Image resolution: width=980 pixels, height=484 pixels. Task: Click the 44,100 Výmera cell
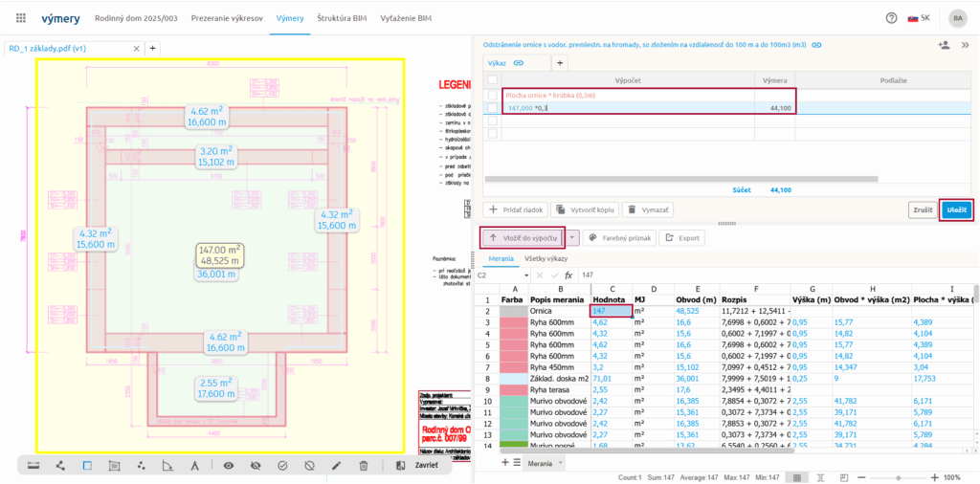click(x=773, y=109)
